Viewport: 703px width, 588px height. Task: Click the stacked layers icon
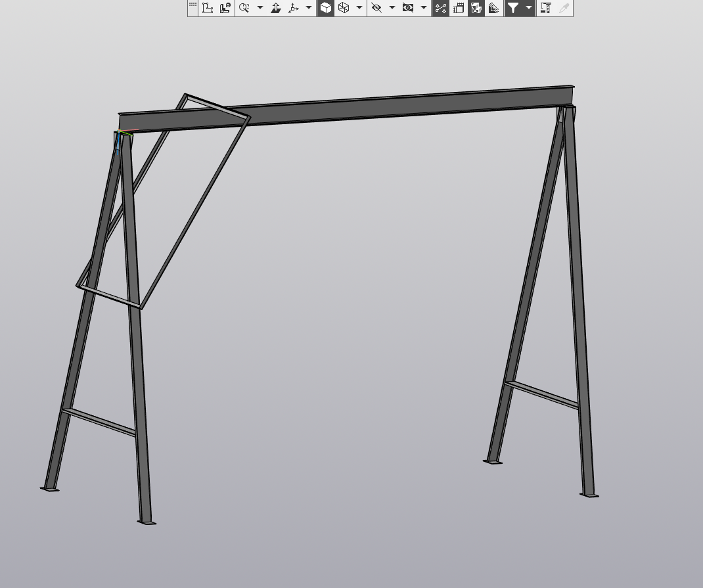click(x=493, y=8)
